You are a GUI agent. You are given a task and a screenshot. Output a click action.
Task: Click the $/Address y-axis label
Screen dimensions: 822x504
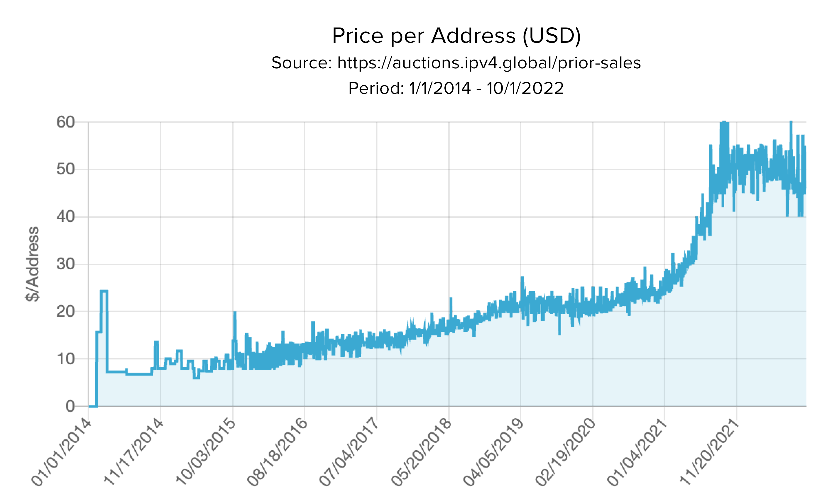33,264
